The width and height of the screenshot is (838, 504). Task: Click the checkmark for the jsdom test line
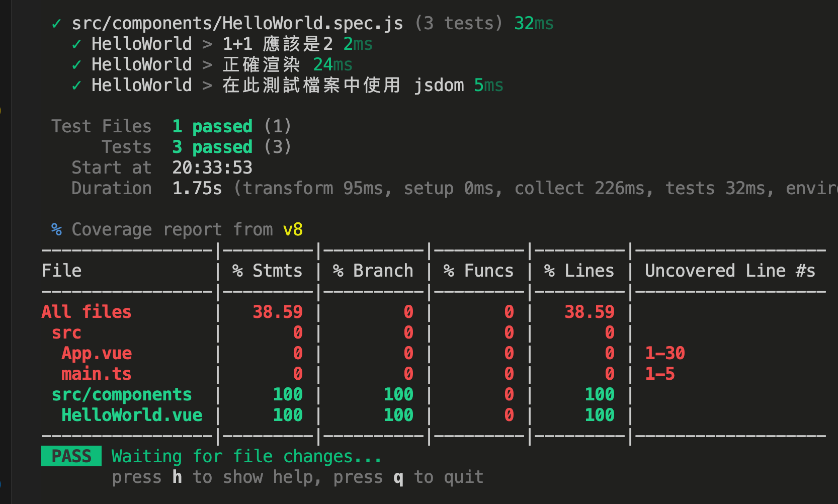click(x=76, y=86)
